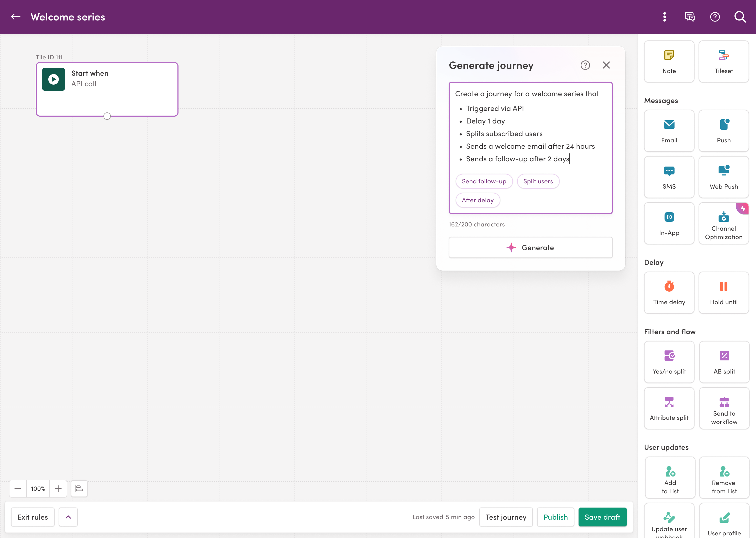756x538 pixels.
Task: Select the Start when API call tile
Action: coord(107,89)
